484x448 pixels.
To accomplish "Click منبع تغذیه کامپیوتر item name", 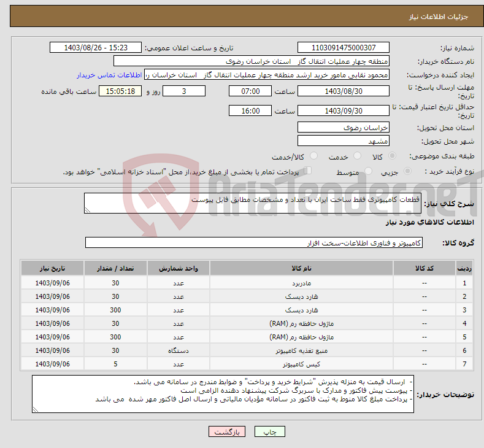I will (301, 351).
